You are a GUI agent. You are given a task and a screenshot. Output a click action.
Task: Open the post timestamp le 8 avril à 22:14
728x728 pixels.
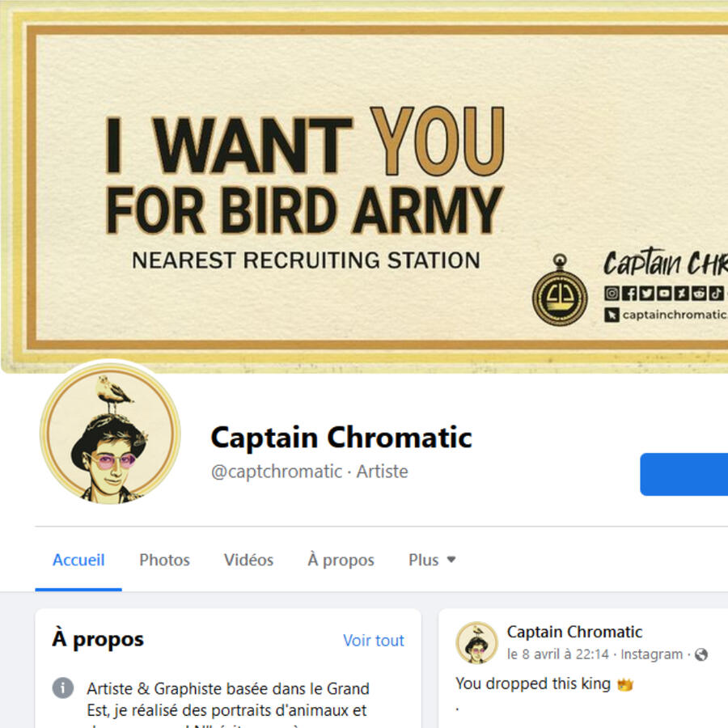557,654
